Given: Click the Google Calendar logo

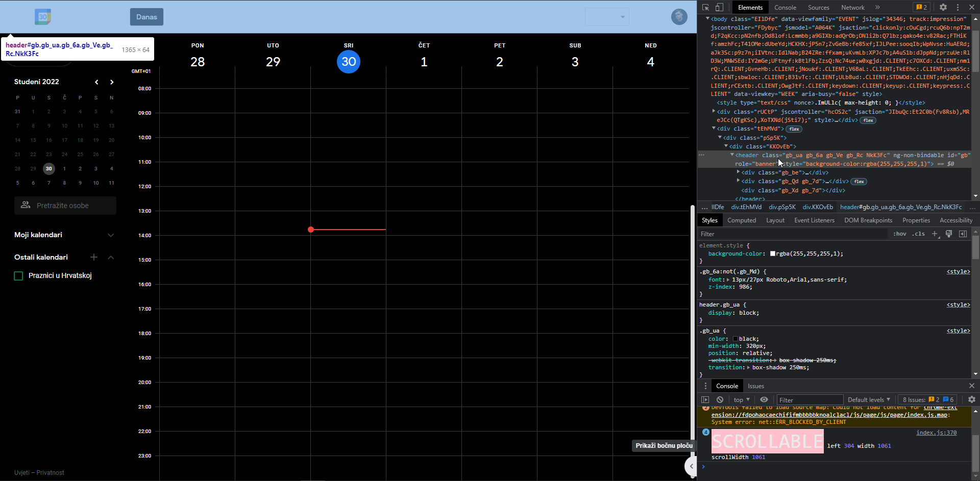Looking at the screenshot, I should [43, 17].
